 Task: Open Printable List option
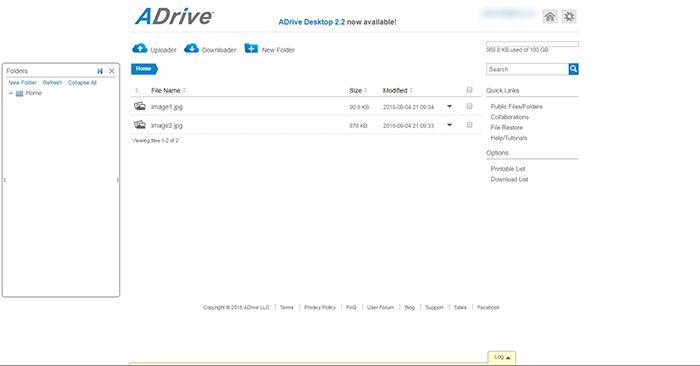pos(508,169)
